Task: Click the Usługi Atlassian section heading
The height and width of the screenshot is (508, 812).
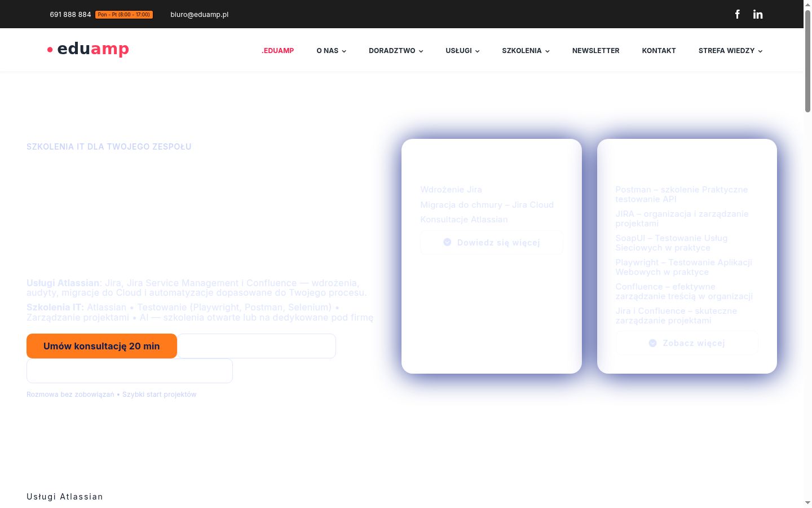Action: click(65, 497)
